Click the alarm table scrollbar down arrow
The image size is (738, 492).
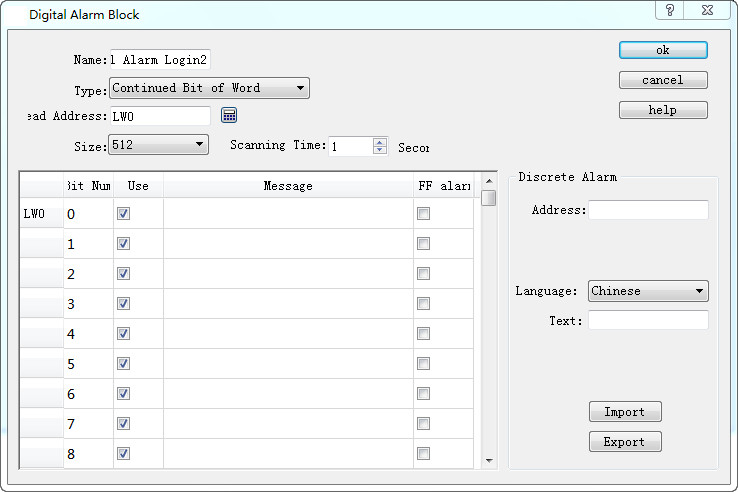click(x=489, y=460)
